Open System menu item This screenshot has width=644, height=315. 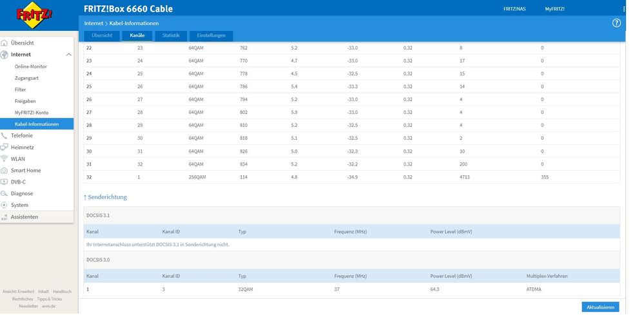point(20,205)
